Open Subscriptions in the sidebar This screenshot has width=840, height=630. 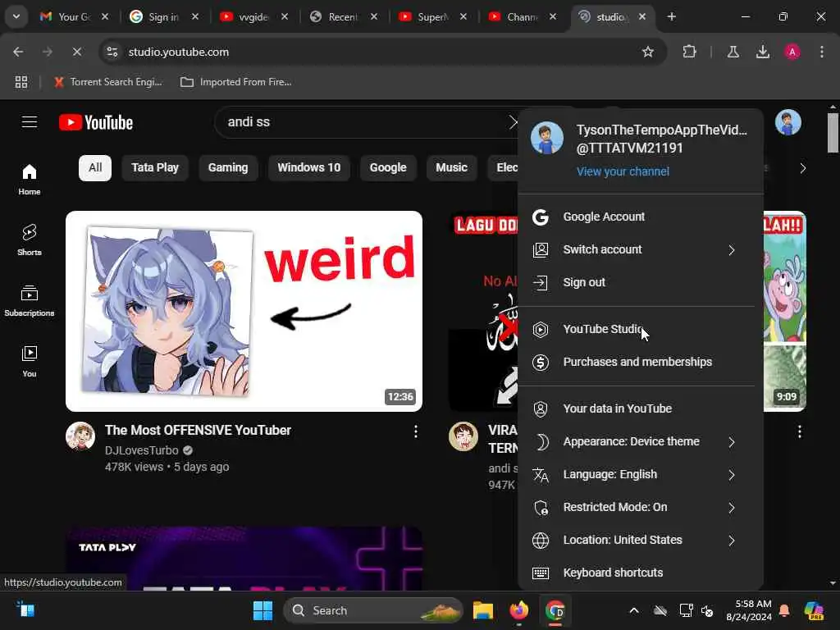tap(29, 300)
